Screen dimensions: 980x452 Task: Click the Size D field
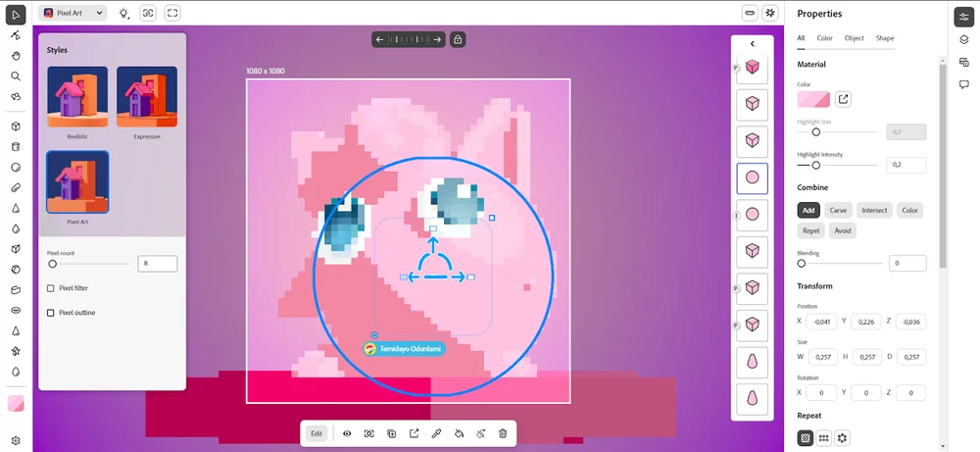(911, 357)
